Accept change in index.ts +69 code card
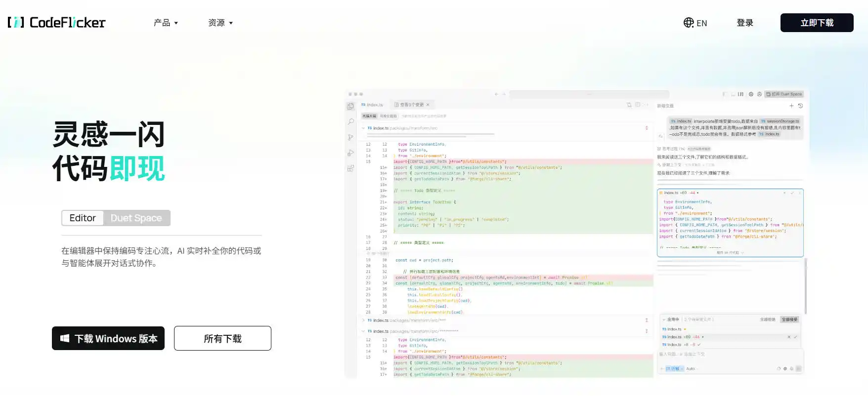The image size is (868, 396). pyautogui.click(x=792, y=193)
